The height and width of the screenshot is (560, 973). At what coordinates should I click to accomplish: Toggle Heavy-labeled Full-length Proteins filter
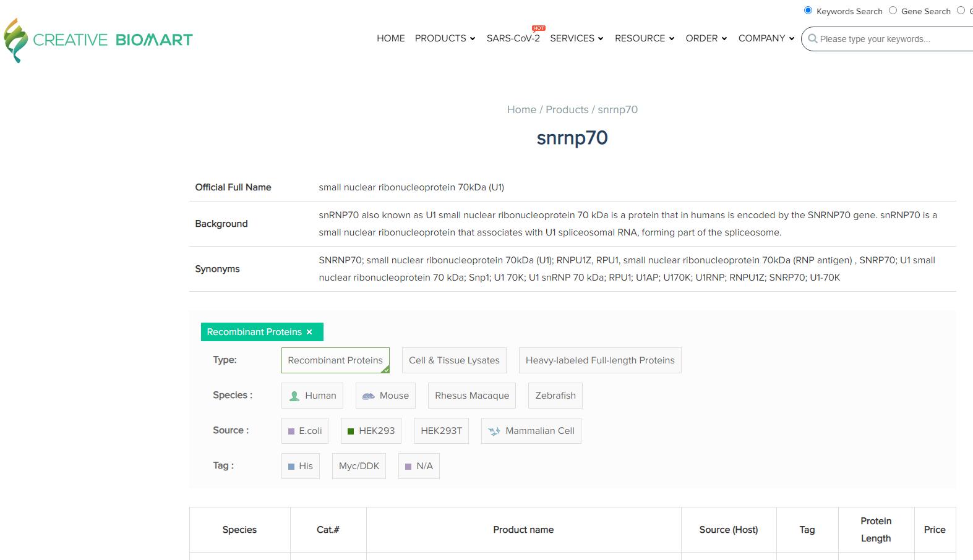pos(600,360)
